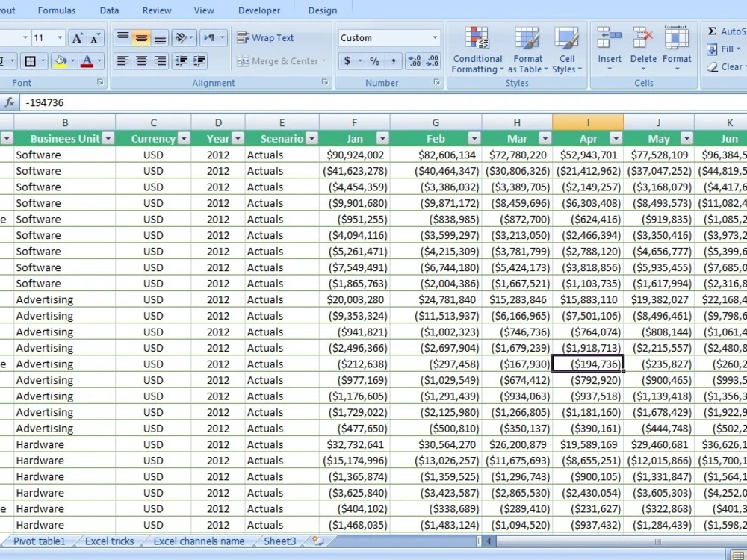Open the Formulas ribbon tab
Viewport: 747px width, 560px height.
click(57, 10)
